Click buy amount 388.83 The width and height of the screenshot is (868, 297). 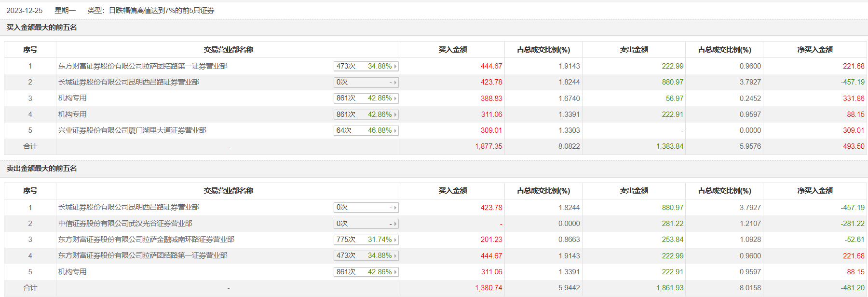click(x=491, y=99)
